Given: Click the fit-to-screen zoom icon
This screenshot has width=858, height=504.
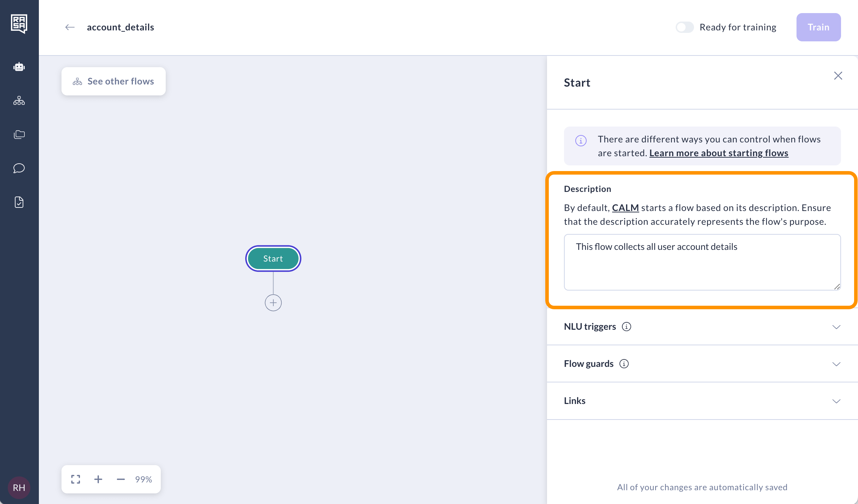Looking at the screenshot, I should click(76, 479).
